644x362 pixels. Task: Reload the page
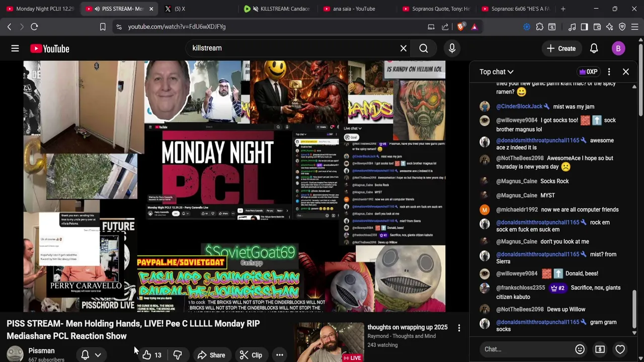tap(34, 27)
